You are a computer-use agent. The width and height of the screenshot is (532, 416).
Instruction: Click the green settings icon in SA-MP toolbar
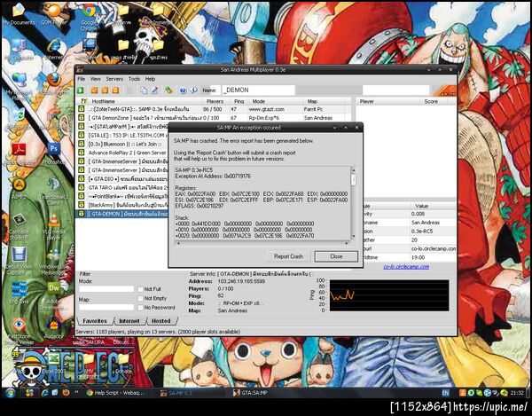(168, 90)
